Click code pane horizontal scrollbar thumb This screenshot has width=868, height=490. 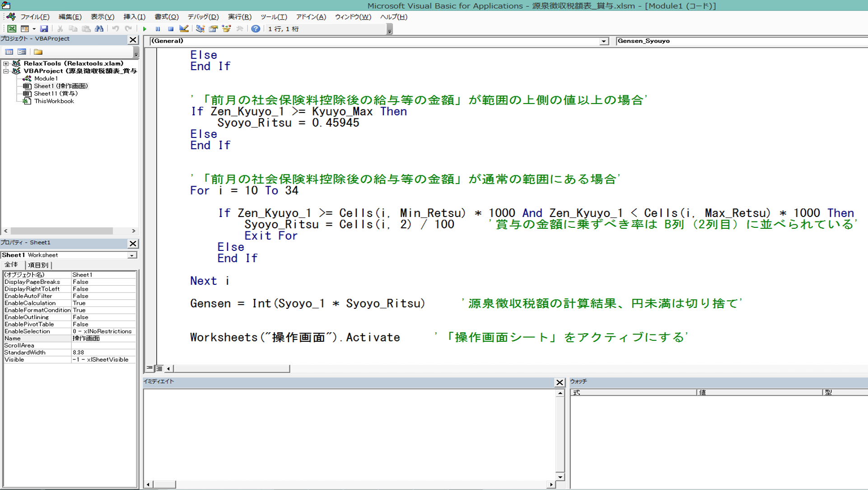coord(232,369)
